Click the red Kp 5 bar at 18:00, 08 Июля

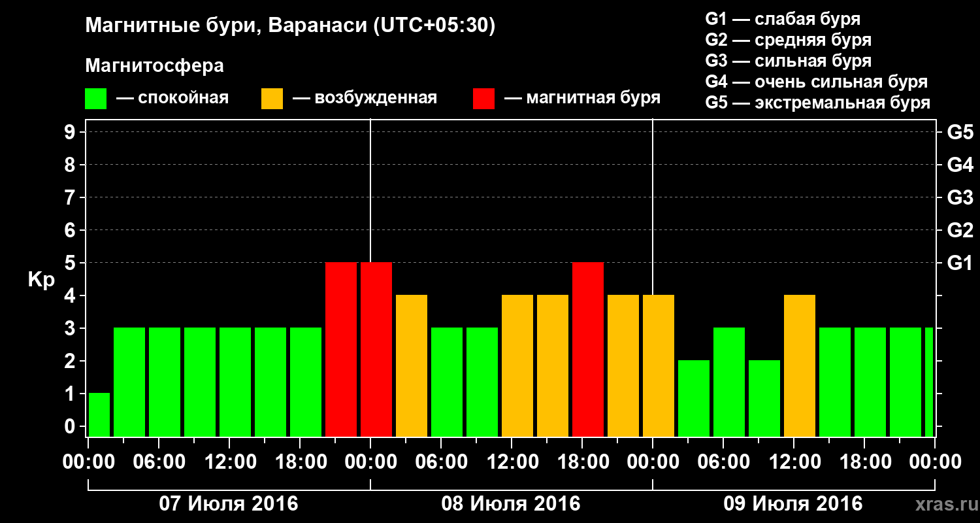(588, 349)
